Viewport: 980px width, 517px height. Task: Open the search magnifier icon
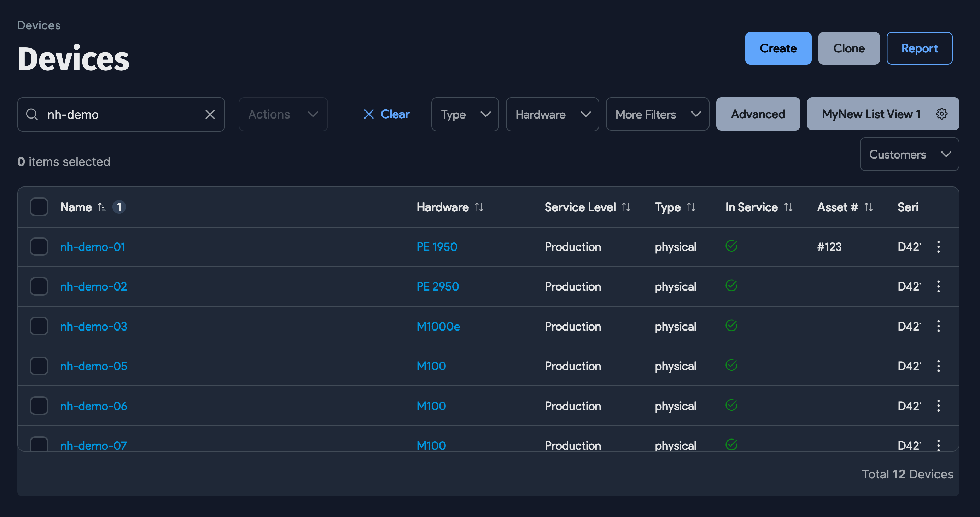(32, 114)
